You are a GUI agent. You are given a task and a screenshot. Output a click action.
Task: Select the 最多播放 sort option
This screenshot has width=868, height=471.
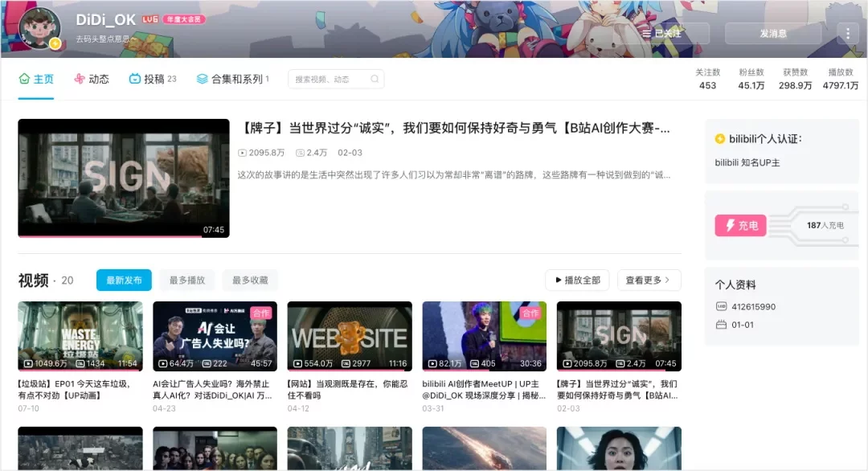coord(187,280)
